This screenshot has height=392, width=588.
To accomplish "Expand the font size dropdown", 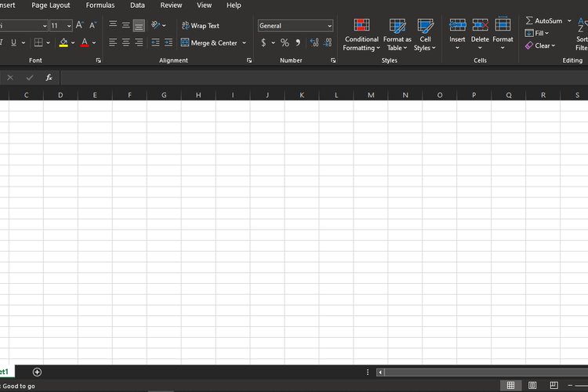I will (68, 26).
